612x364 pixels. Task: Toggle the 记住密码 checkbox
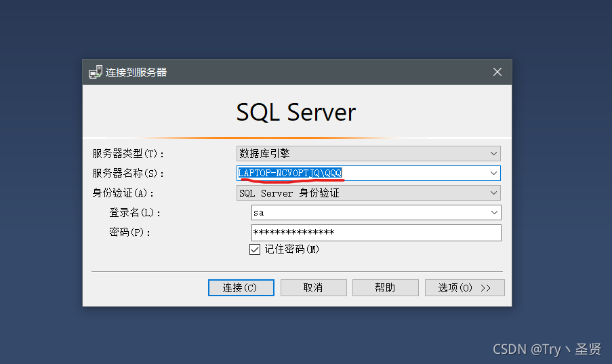click(x=255, y=249)
